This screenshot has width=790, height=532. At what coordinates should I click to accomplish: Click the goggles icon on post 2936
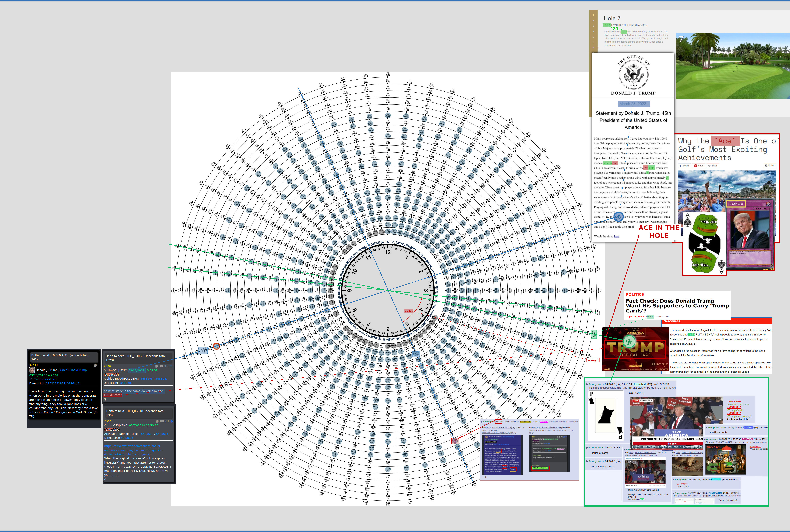[162, 366]
